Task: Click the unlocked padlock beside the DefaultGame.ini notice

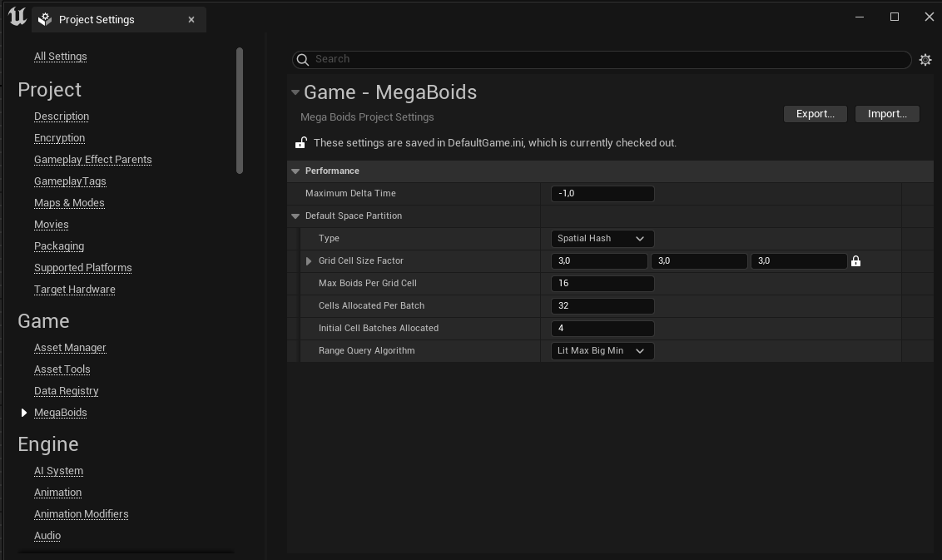Action: 300,142
